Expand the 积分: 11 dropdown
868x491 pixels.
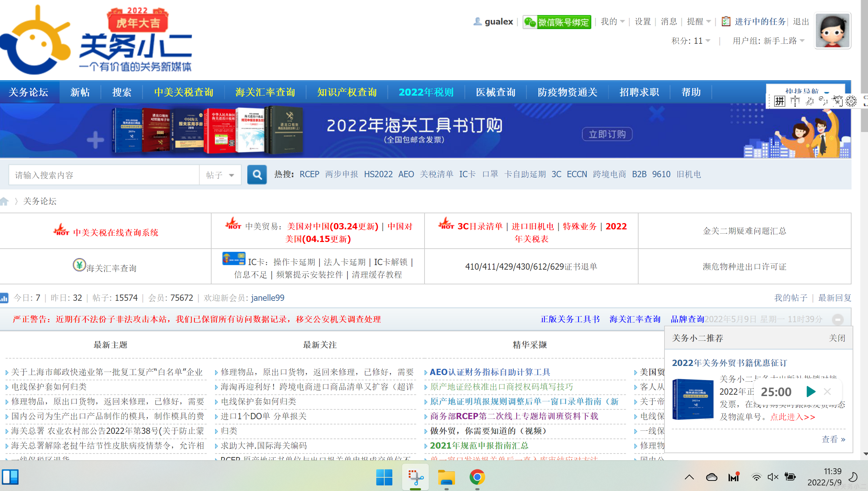point(691,41)
